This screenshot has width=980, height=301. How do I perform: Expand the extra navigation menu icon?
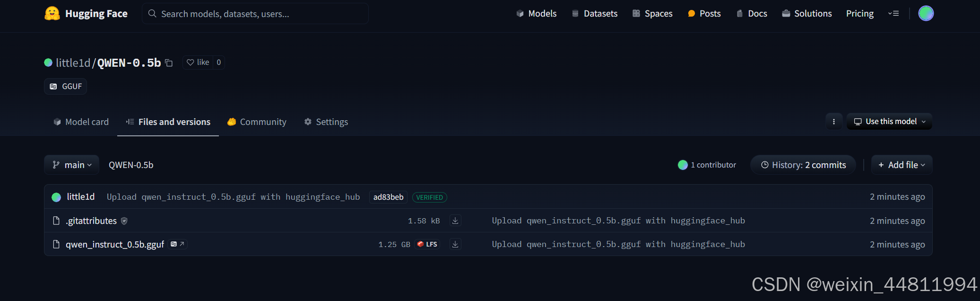[x=893, y=14]
